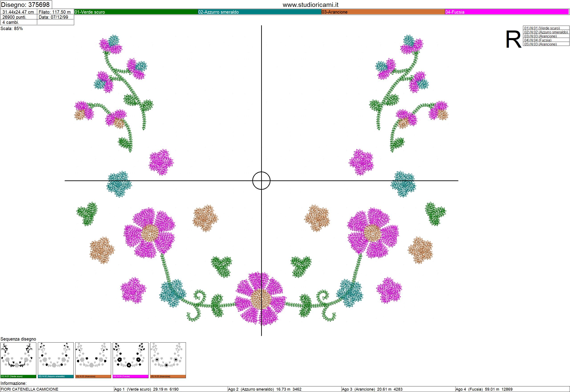Click the '31.44x24.47 cm' size cell
Image resolution: width=570 pixels, height=392 pixels.
point(19,12)
